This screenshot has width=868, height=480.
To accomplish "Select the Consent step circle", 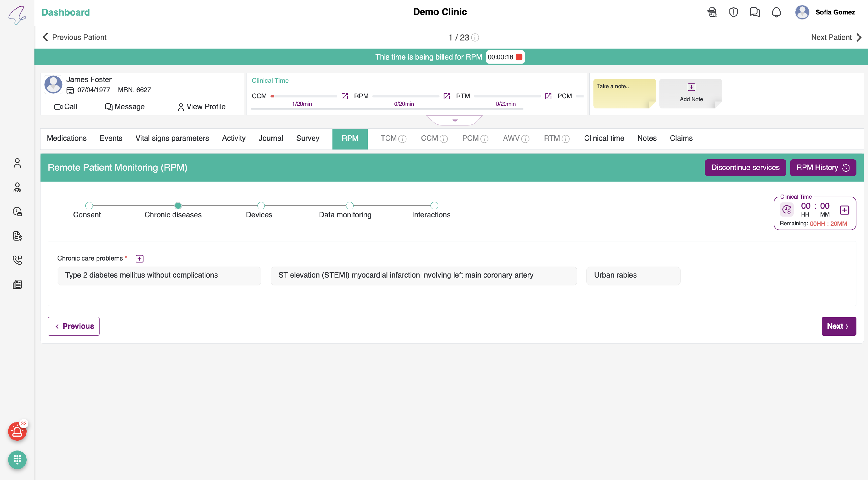I will point(89,206).
